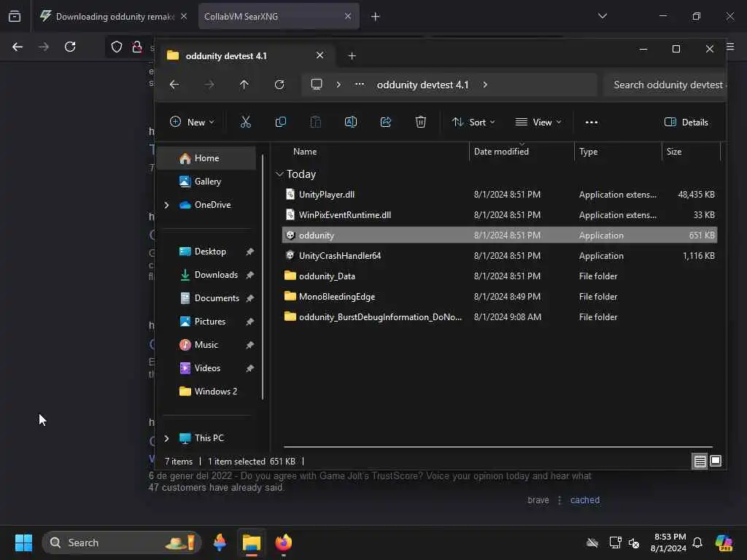
Task: Expand the This PC tree node
Action: click(167, 438)
